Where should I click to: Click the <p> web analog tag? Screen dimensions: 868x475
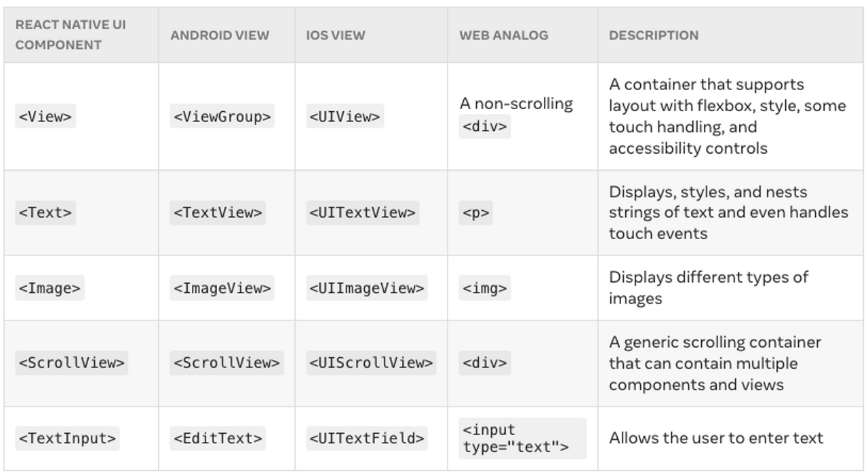(476, 213)
